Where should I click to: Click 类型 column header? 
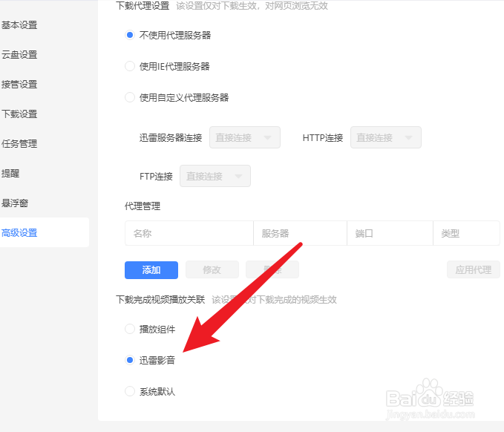(466, 233)
